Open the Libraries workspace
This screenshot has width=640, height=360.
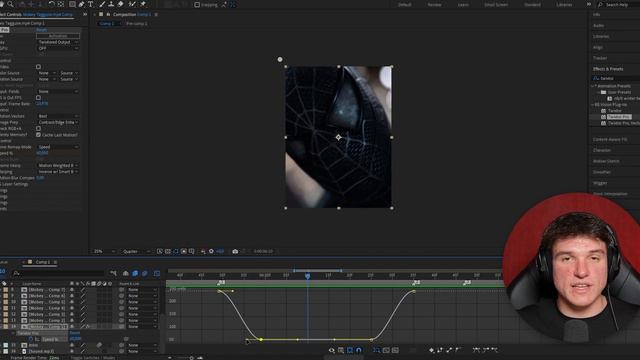click(564, 4)
